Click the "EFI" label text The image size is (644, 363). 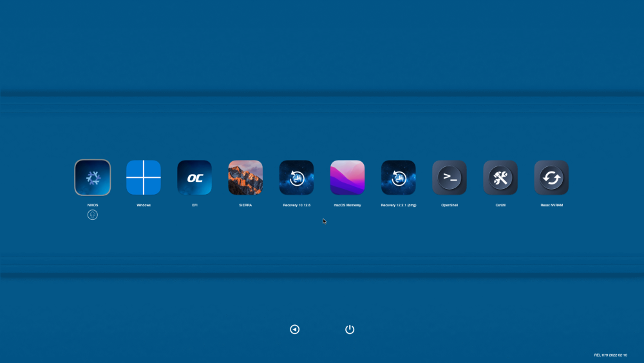pos(194,205)
